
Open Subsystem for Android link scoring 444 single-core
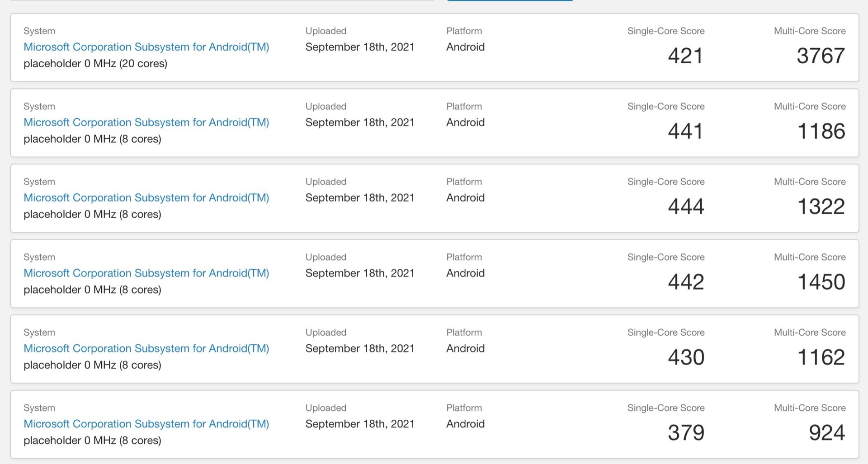(146, 198)
